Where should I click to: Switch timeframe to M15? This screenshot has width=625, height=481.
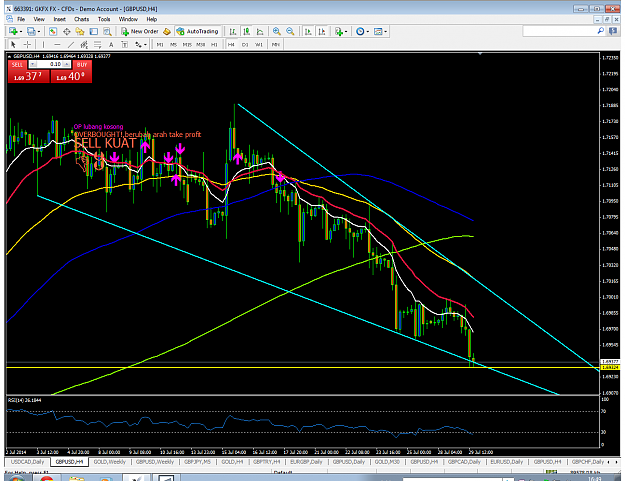point(187,45)
